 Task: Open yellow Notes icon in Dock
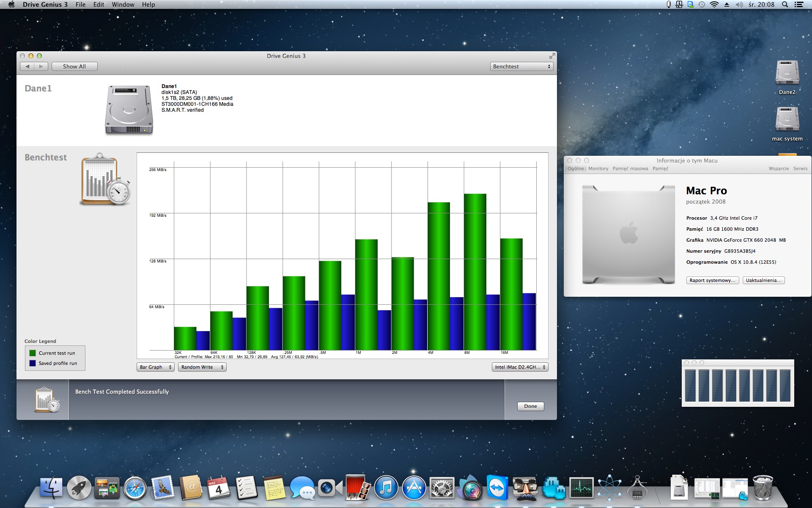(274, 488)
